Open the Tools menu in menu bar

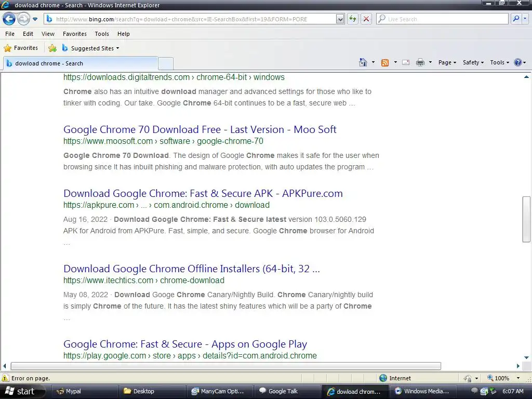[x=102, y=34]
